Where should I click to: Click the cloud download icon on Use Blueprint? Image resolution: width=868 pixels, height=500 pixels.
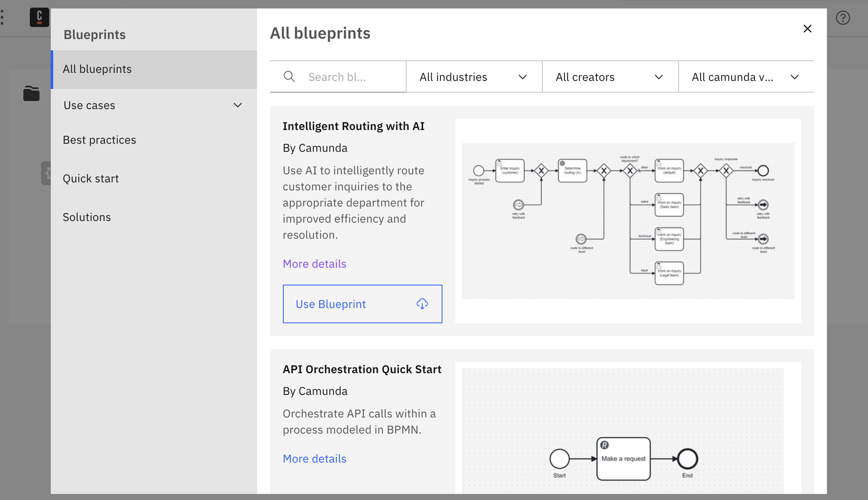pos(422,304)
